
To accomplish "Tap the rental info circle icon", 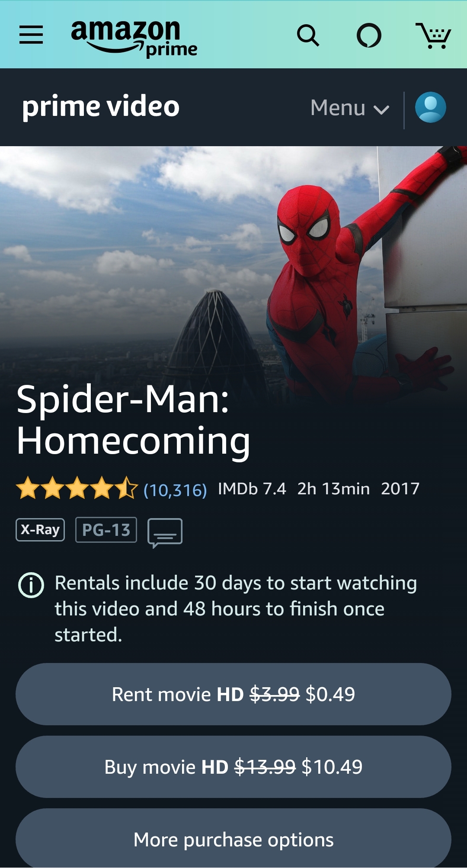I will pyautogui.click(x=31, y=585).
